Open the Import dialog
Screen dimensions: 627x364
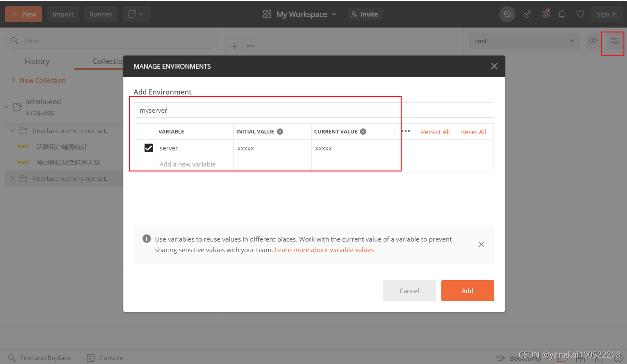[63, 14]
